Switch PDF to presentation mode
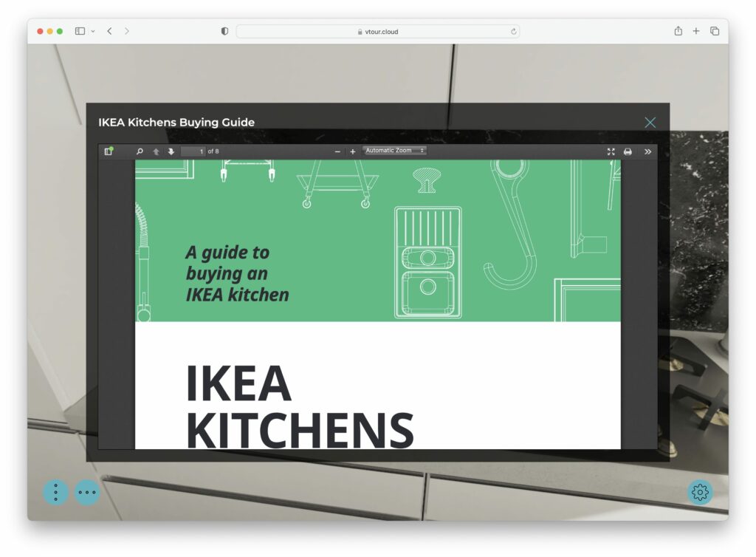 (611, 151)
